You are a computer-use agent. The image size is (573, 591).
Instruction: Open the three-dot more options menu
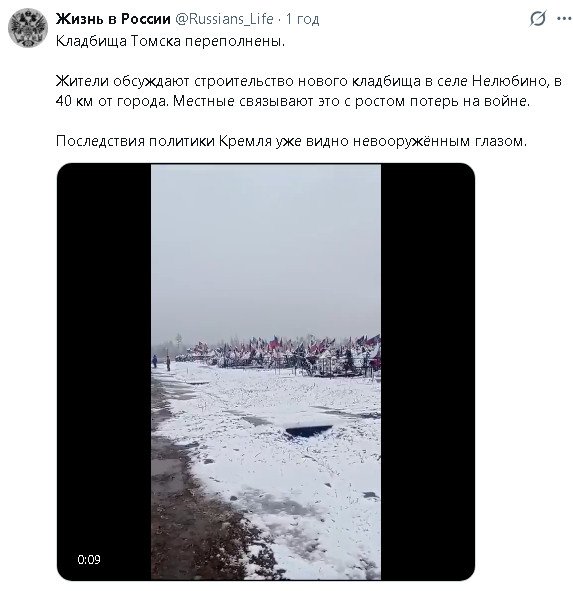[x=564, y=18]
